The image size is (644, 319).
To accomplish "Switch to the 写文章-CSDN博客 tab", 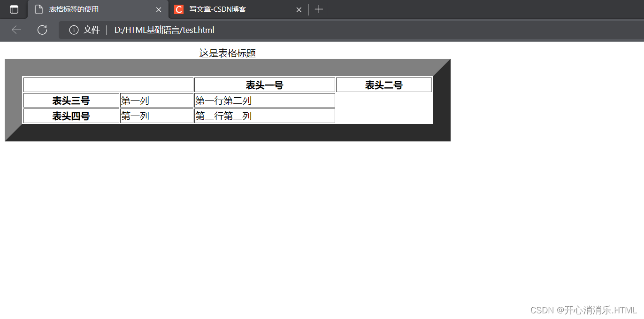I will coord(238,9).
